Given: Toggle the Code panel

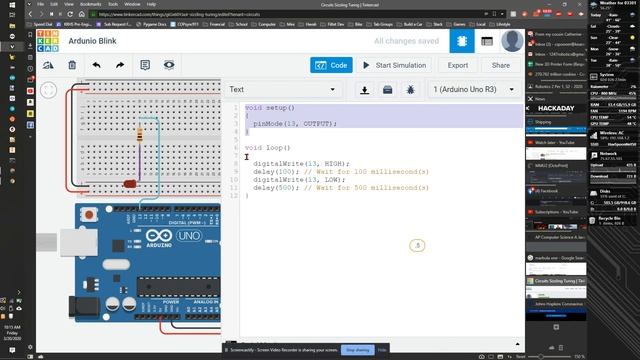Looking at the screenshot, I should (x=331, y=65).
